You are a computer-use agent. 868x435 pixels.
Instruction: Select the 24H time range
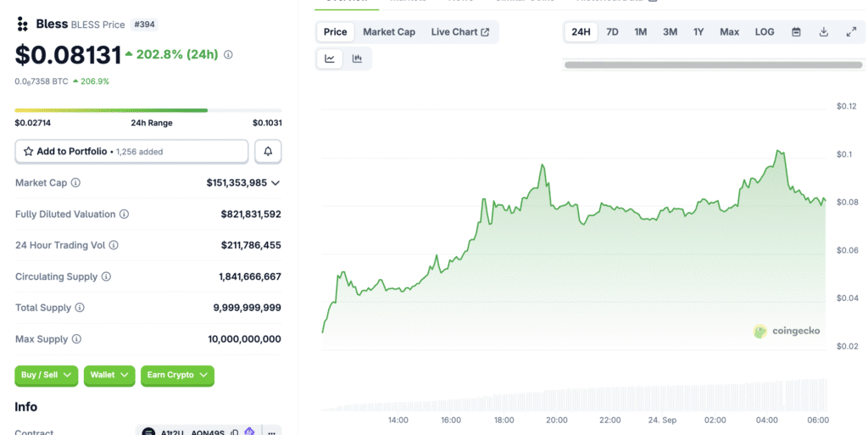tap(581, 32)
